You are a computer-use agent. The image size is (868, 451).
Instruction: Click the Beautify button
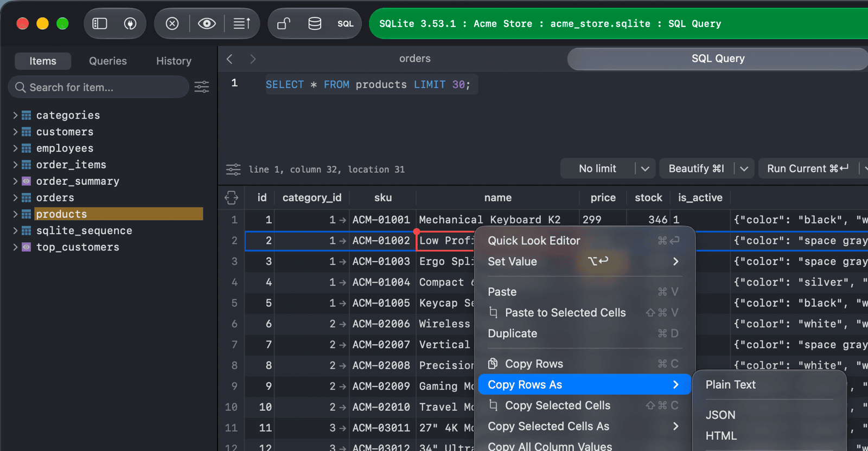click(697, 169)
